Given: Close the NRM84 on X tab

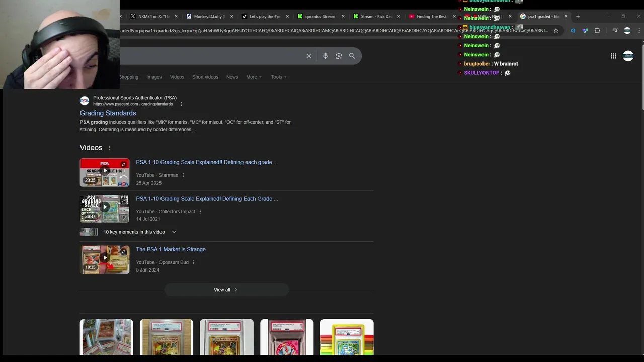Looking at the screenshot, I should pyautogui.click(x=176, y=16).
